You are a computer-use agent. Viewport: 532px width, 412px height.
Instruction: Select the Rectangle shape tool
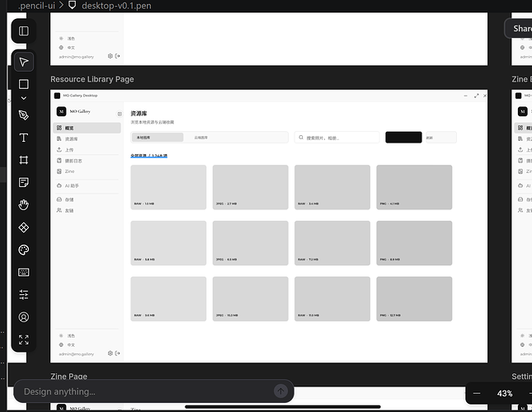point(23,84)
